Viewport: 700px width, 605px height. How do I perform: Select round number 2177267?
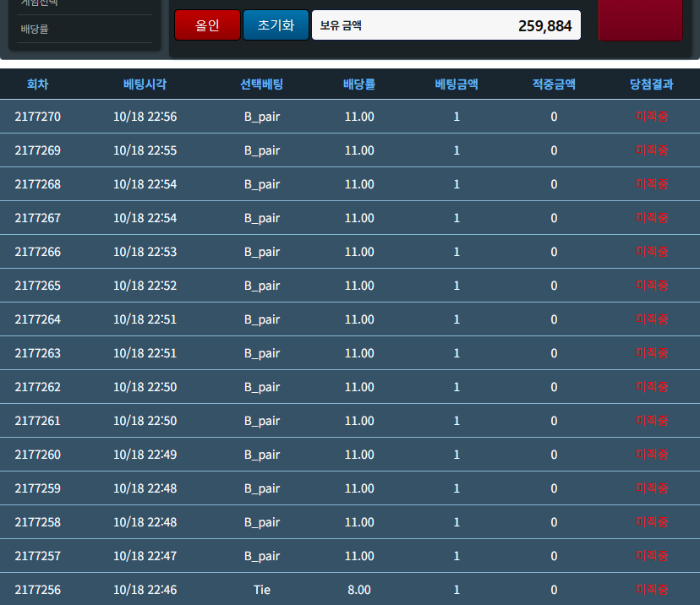pos(37,218)
